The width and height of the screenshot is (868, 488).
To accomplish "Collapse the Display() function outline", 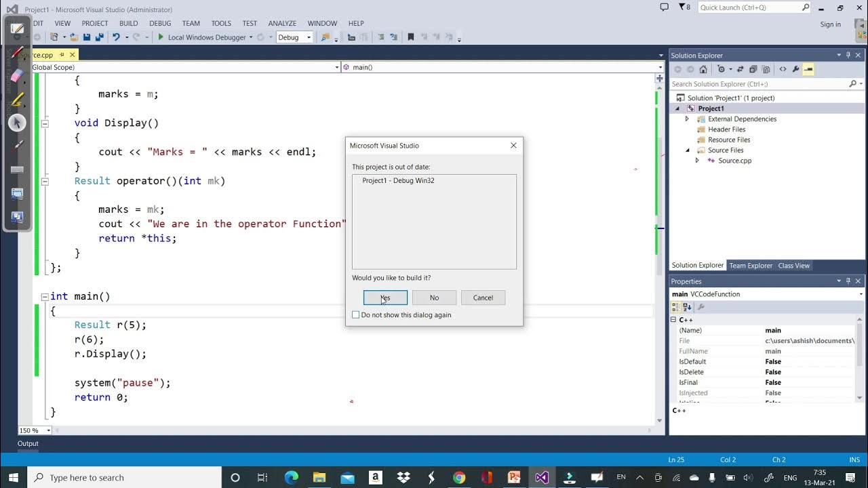I will [x=45, y=123].
